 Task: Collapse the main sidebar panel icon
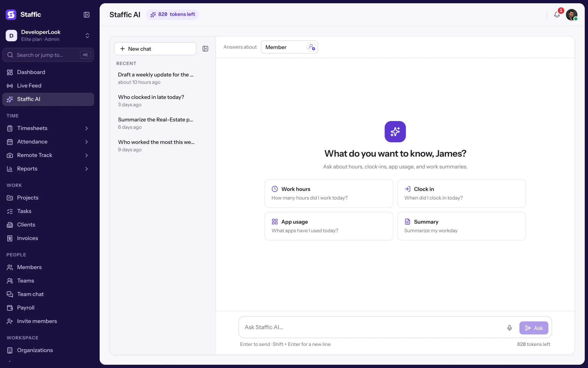pos(86,15)
